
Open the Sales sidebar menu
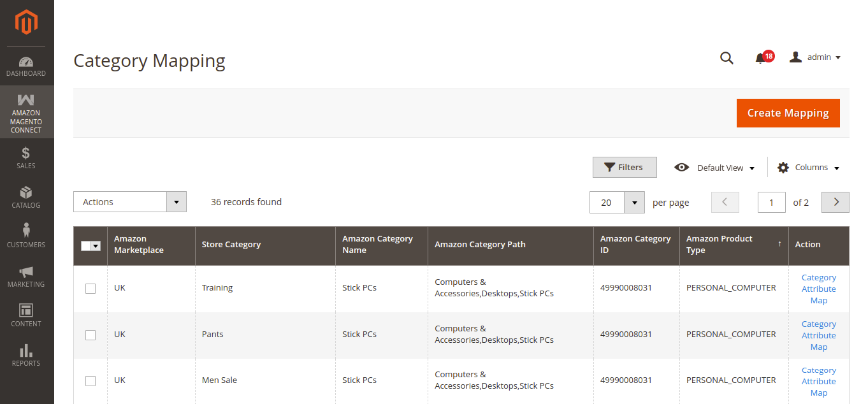point(27,158)
